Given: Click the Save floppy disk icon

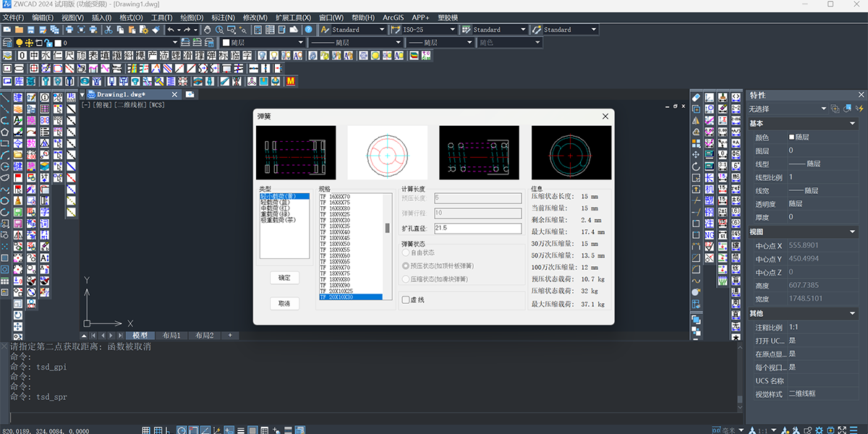Looking at the screenshot, I should click(x=30, y=30).
